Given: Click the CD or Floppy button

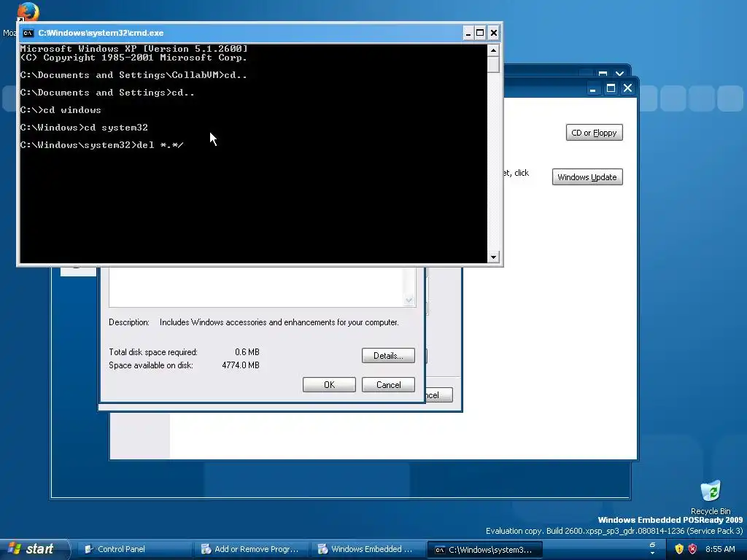Looking at the screenshot, I should [x=594, y=133].
